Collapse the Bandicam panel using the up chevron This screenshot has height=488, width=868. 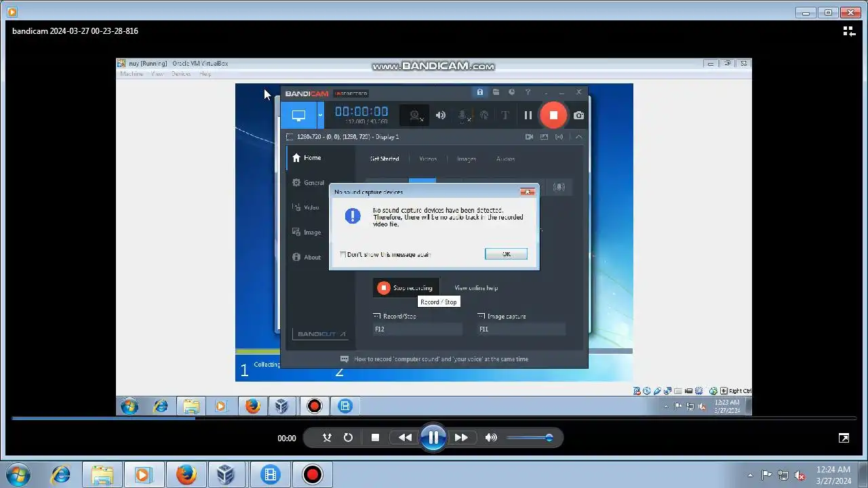pyautogui.click(x=578, y=137)
